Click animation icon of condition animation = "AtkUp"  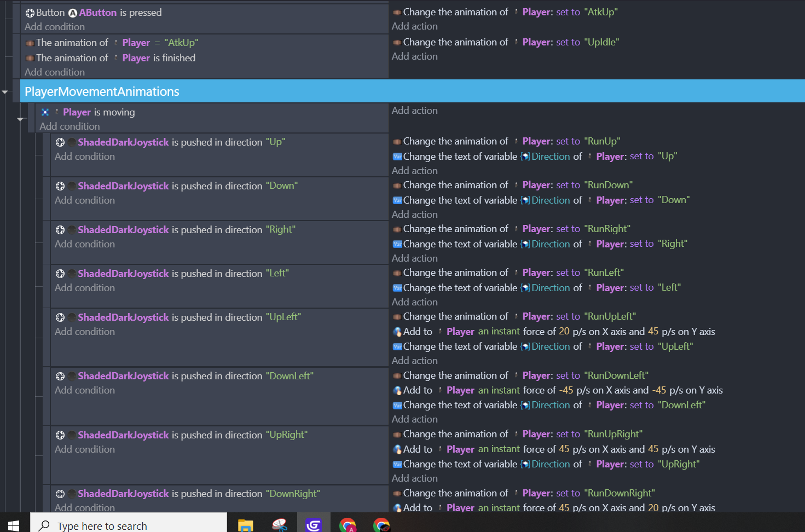[x=30, y=43]
